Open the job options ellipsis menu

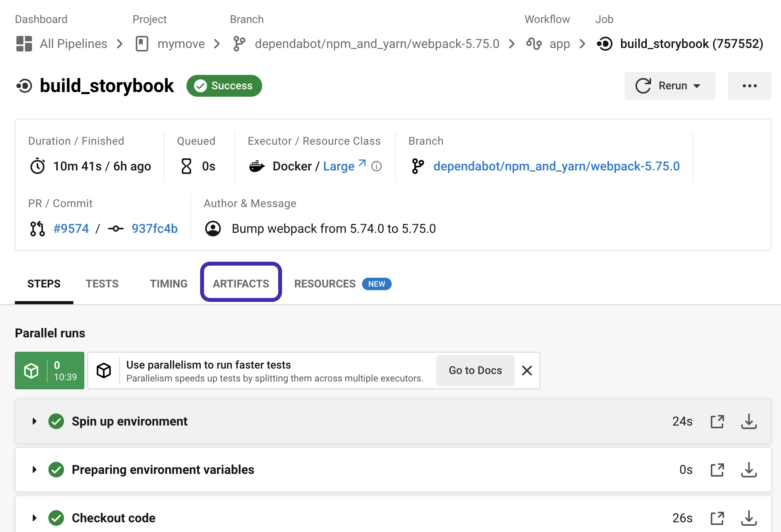point(749,86)
